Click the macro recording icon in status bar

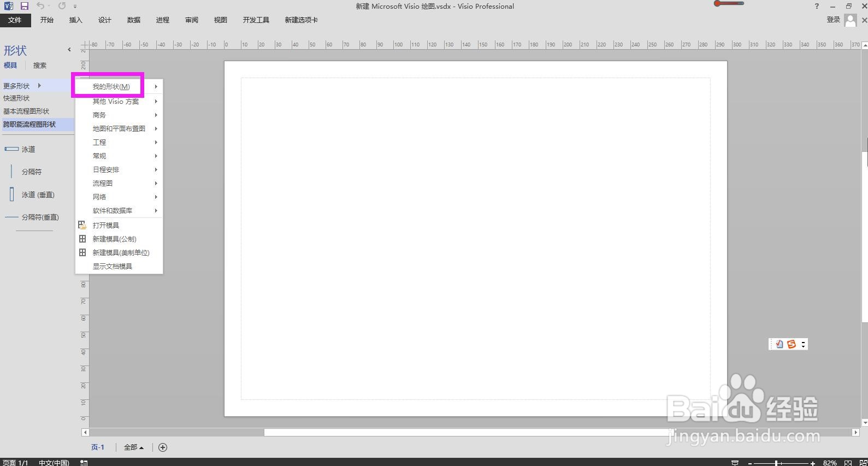click(x=84, y=463)
